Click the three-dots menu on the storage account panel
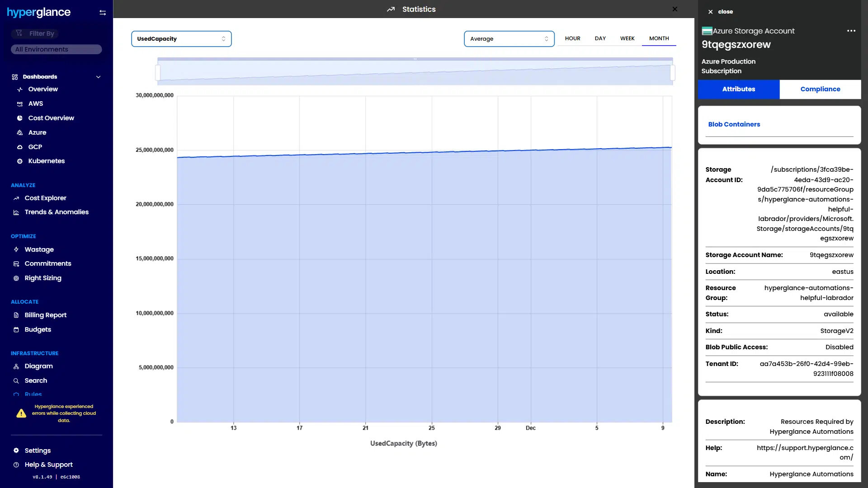This screenshot has width=868, height=488. 851,31
